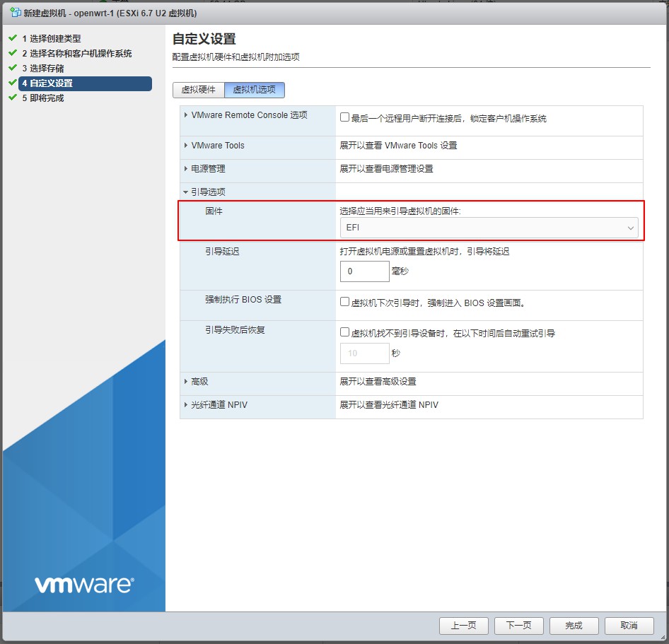The width and height of the screenshot is (669, 644).
Task: Expand the VMware Tools section
Action: click(x=186, y=146)
